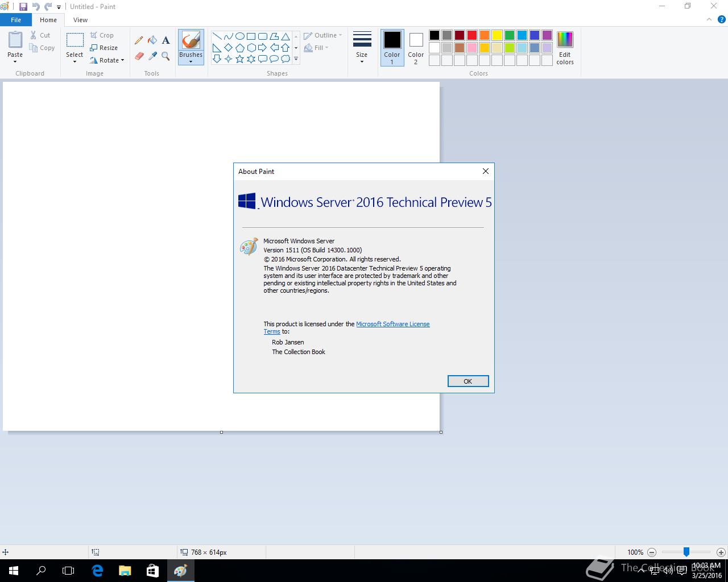Open the File menu

click(16, 20)
